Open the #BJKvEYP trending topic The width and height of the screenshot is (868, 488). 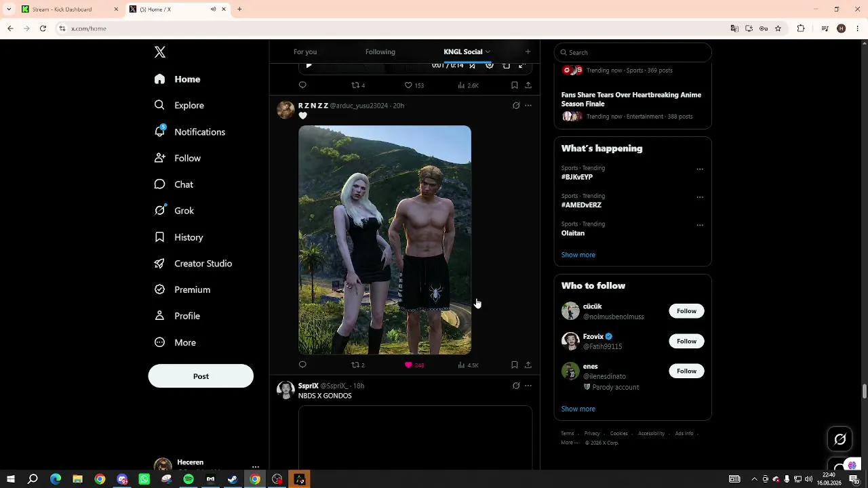577,177
